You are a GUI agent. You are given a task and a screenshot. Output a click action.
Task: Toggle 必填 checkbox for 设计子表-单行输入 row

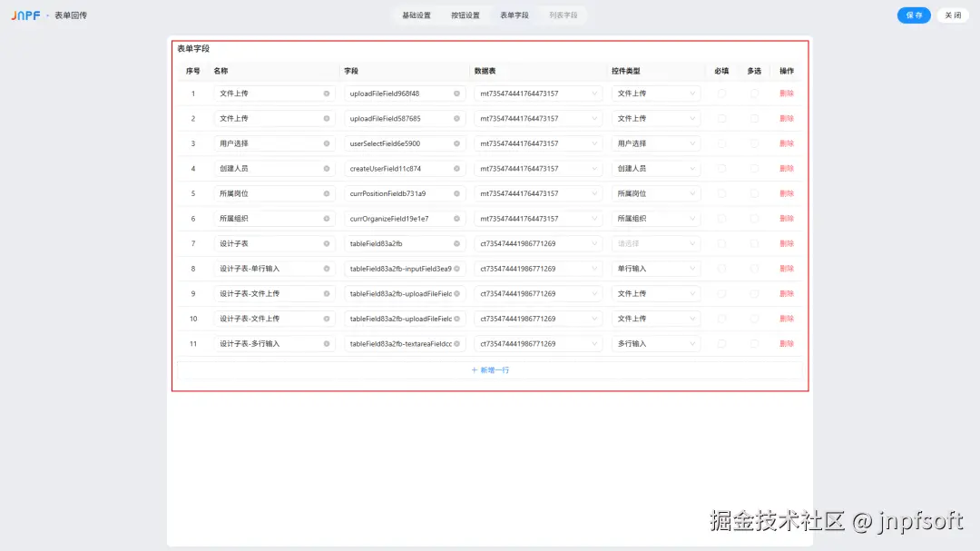click(x=722, y=269)
